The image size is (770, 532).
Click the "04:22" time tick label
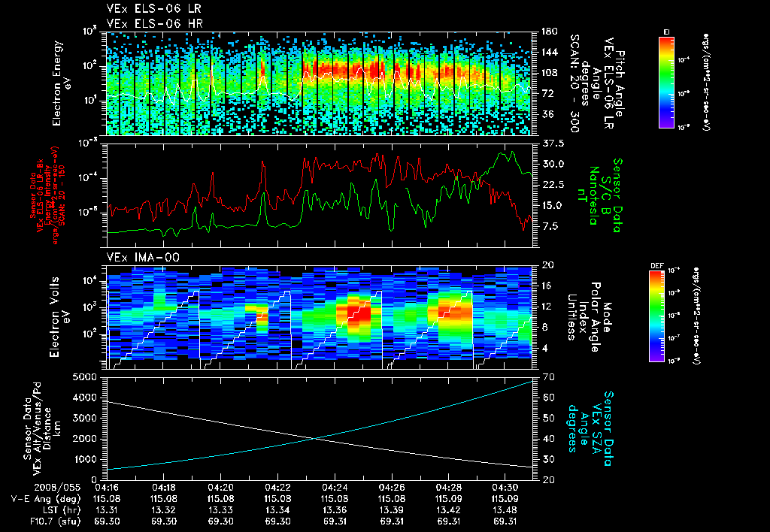tap(277, 488)
